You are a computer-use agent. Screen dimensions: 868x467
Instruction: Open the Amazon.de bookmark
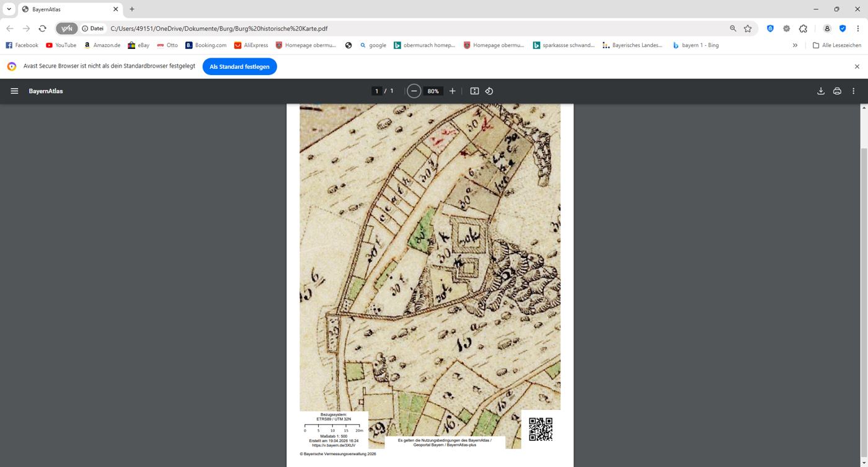tap(102, 45)
